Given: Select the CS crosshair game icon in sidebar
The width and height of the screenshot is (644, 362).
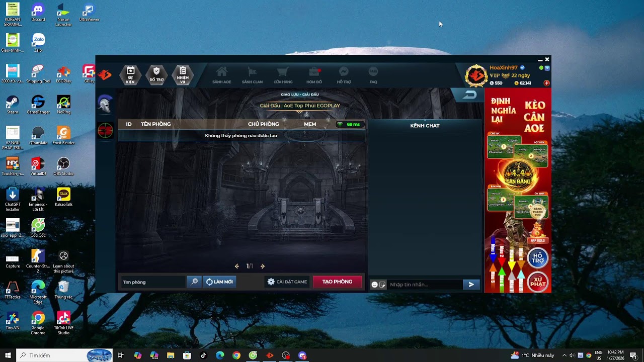Looking at the screenshot, I should click(105, 131).
